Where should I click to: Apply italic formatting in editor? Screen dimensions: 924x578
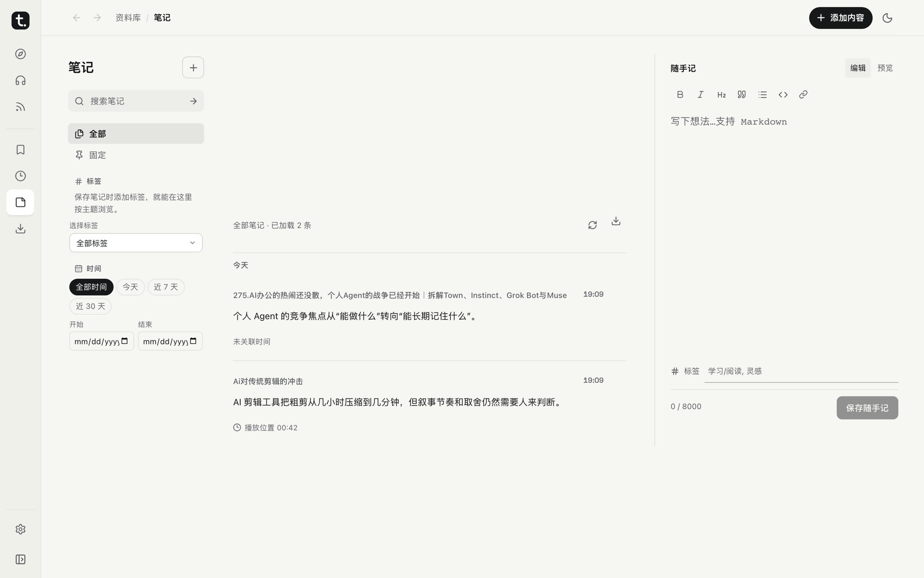tap(700, 94)
